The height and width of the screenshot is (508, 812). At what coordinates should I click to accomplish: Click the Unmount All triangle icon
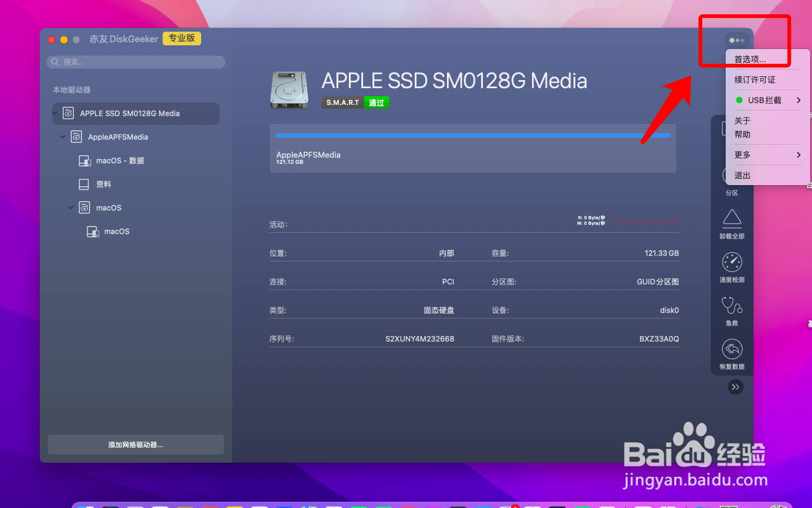point(732,218)
